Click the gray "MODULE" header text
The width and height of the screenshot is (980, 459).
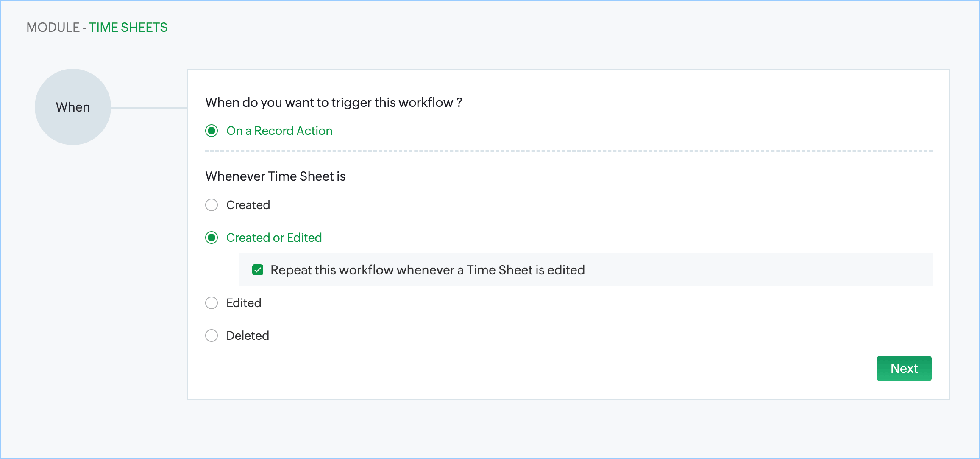tap(53, 28)
